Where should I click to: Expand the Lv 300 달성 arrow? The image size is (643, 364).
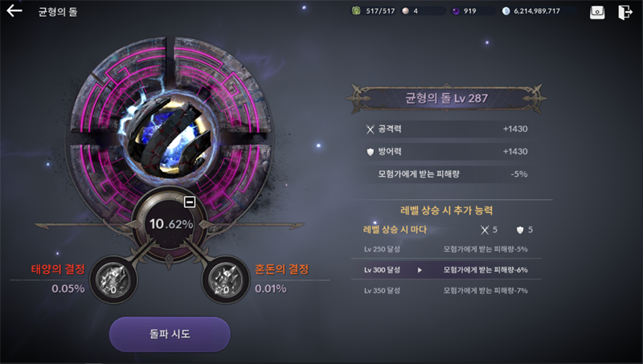coord(420,270)
